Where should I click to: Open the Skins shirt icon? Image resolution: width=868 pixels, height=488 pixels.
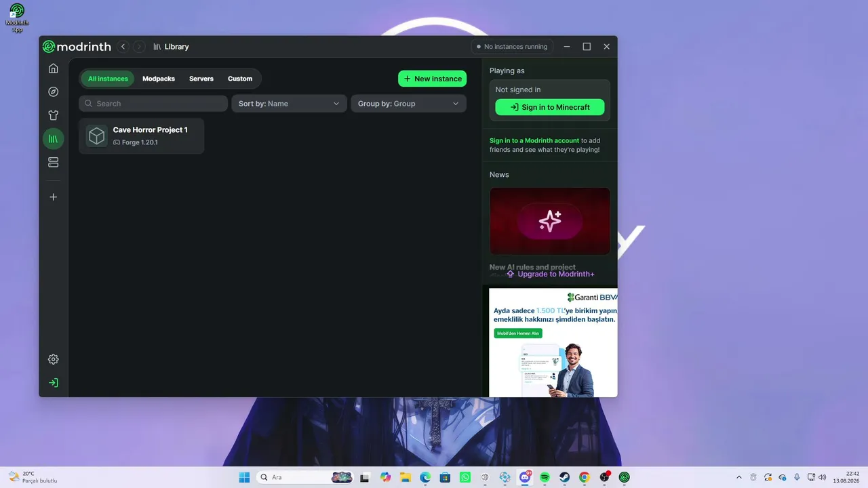(54, 115)
